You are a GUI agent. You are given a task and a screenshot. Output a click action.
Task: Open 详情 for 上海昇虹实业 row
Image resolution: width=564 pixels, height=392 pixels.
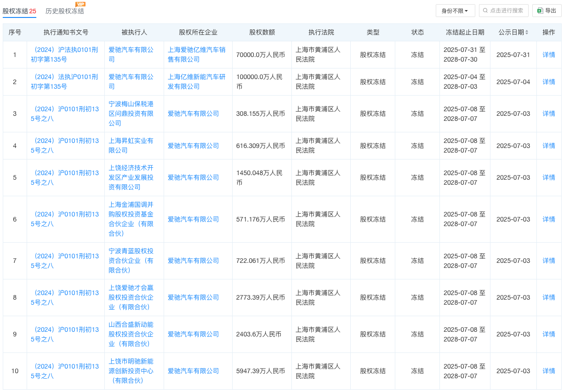click(x=549, y=146)
